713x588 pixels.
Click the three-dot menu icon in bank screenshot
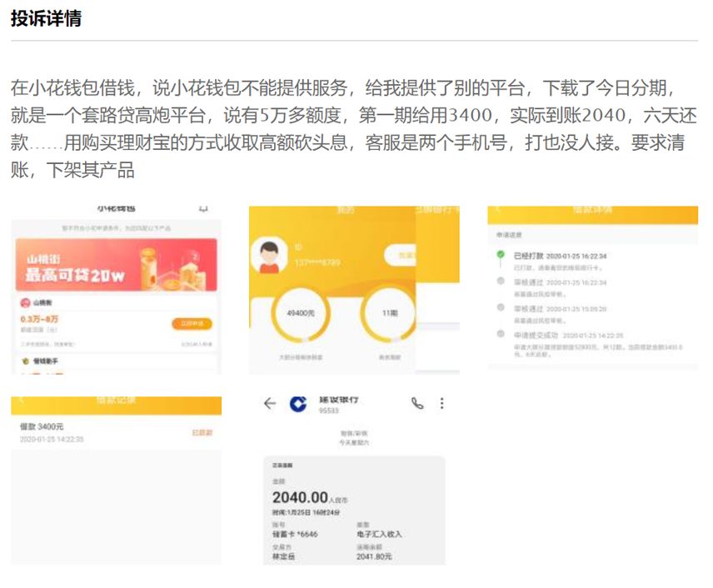[x=441, y=403]
